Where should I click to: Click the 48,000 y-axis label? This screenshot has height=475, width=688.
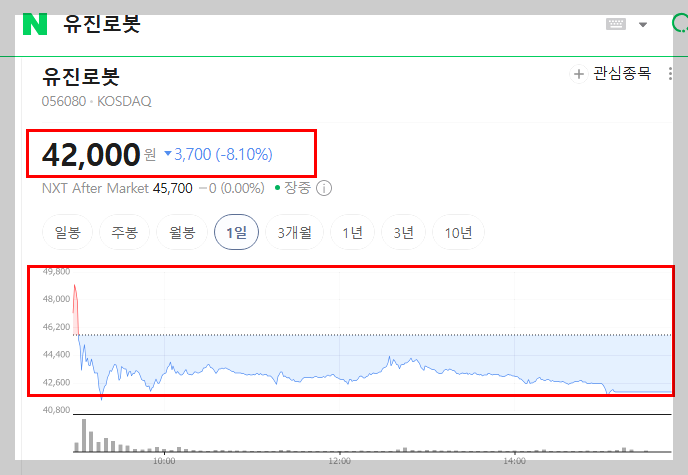(x=56, y=299)
